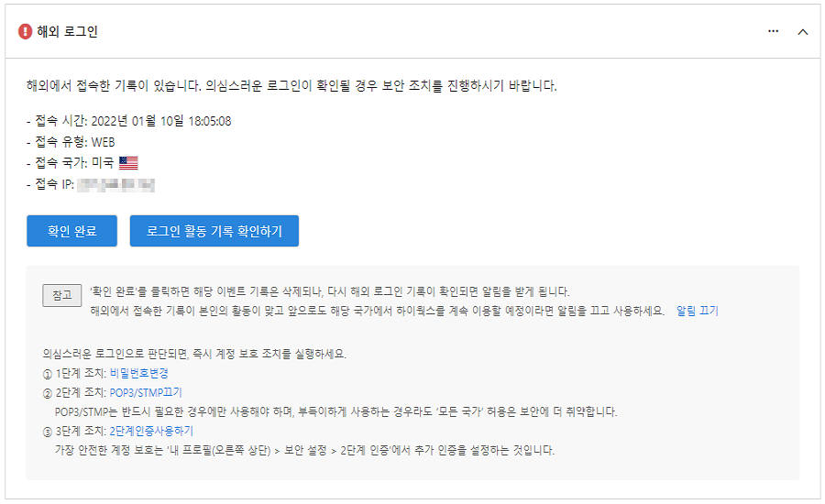825x504 pixels.
Task: Open 로그인 활동 기록 확인하기
Action: [x=214, y=231]
